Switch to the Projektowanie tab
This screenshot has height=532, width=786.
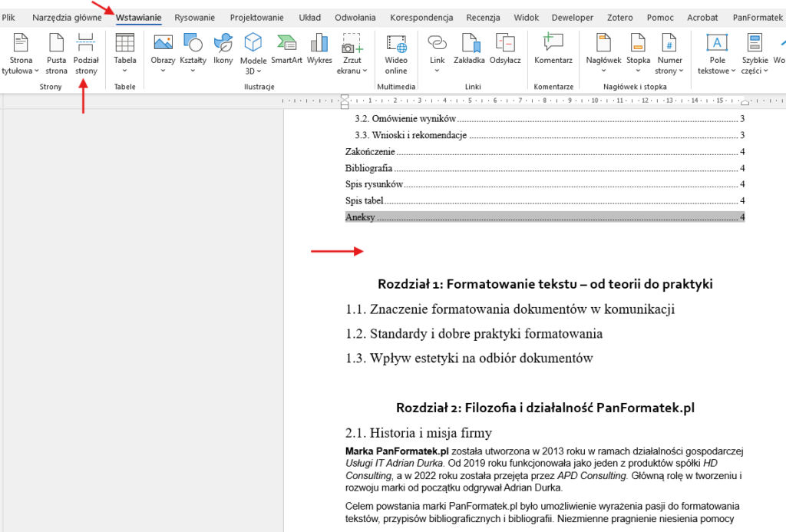click(x=256, y=18)
